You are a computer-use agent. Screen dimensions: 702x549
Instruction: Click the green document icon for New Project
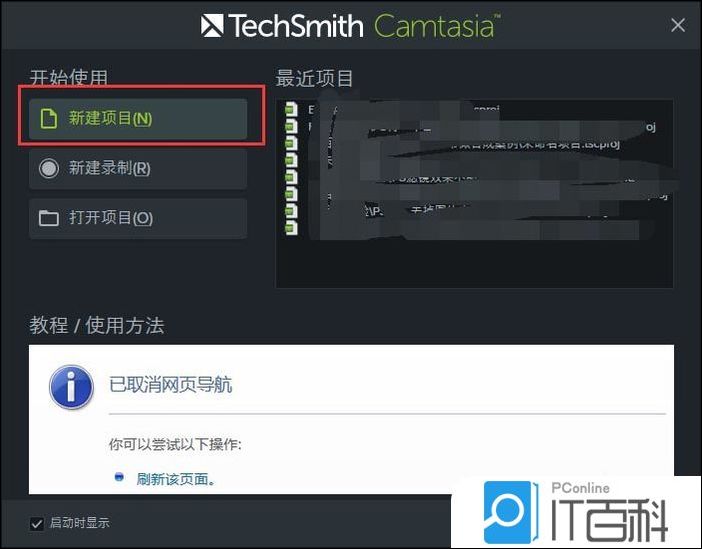click(x=48, y=119)
